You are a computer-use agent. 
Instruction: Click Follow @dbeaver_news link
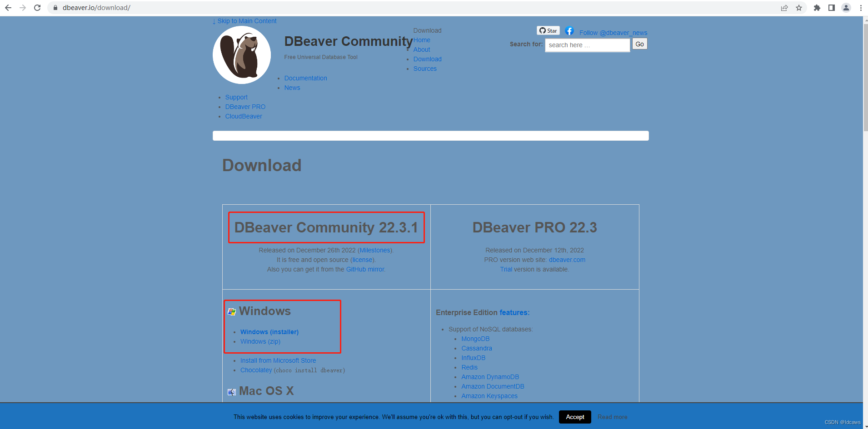[x=613, y=33]
